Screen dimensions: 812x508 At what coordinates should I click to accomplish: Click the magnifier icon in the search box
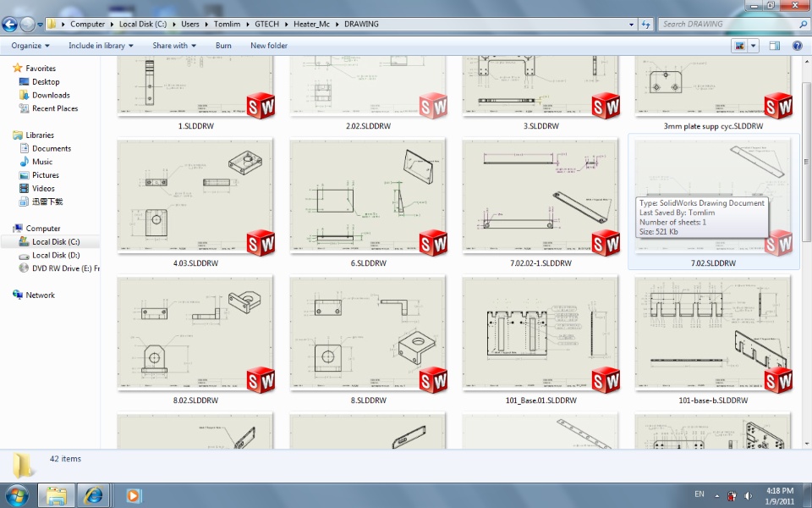tap(804, 24)
